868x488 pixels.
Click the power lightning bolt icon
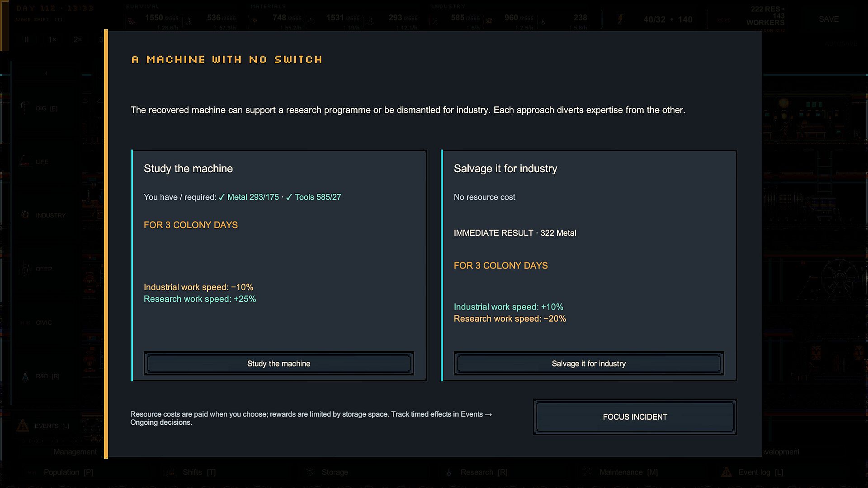pos(620,19)
